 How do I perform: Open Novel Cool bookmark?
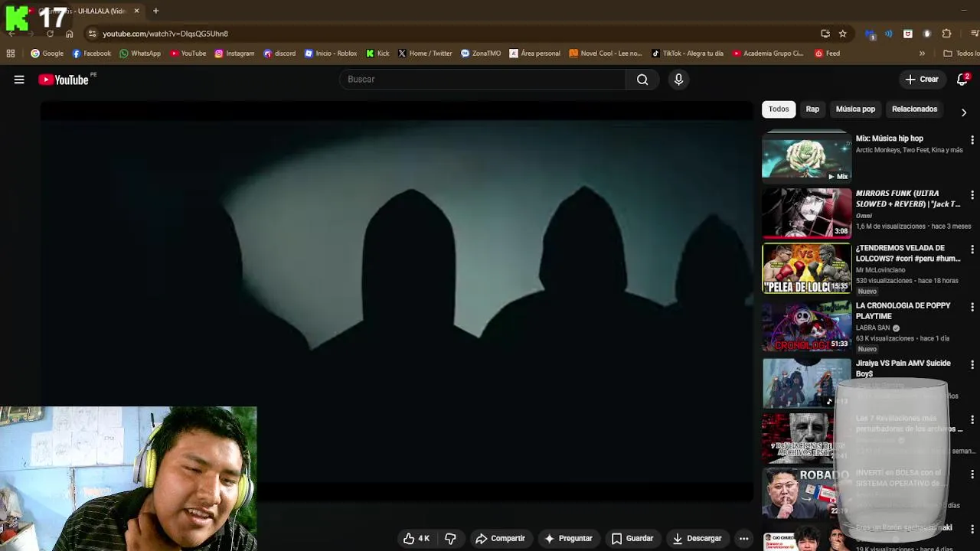605,54
